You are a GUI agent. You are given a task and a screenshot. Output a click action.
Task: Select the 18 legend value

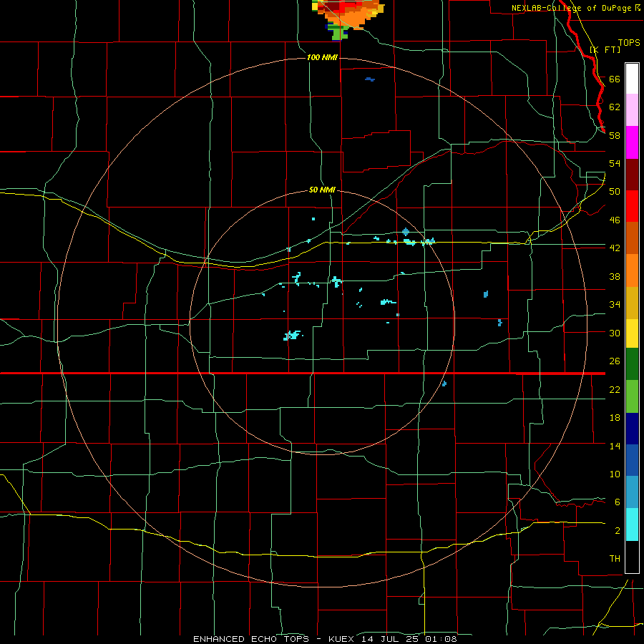tap(615, 418)
